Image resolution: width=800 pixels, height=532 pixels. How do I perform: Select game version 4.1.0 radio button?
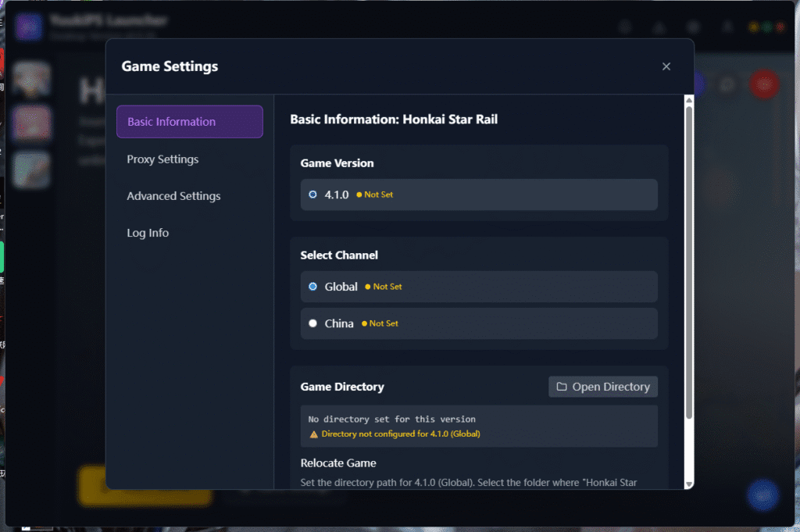click(x=312, y=195)
